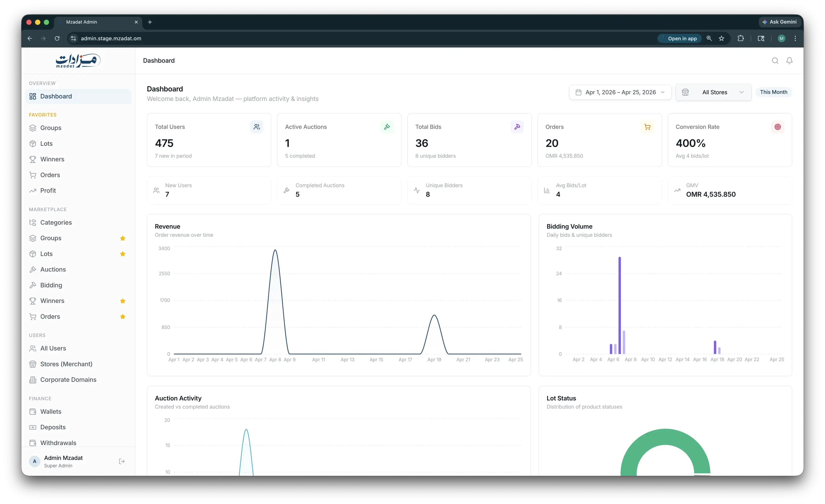
Task: Reload the page with the browser refresh icon
Action: 57,38
